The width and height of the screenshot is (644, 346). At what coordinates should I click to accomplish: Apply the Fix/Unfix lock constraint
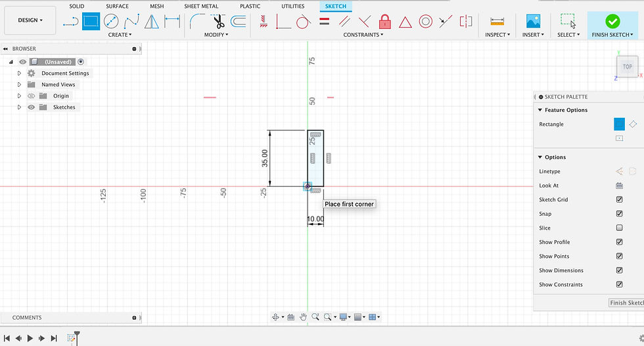coord(385,21)
